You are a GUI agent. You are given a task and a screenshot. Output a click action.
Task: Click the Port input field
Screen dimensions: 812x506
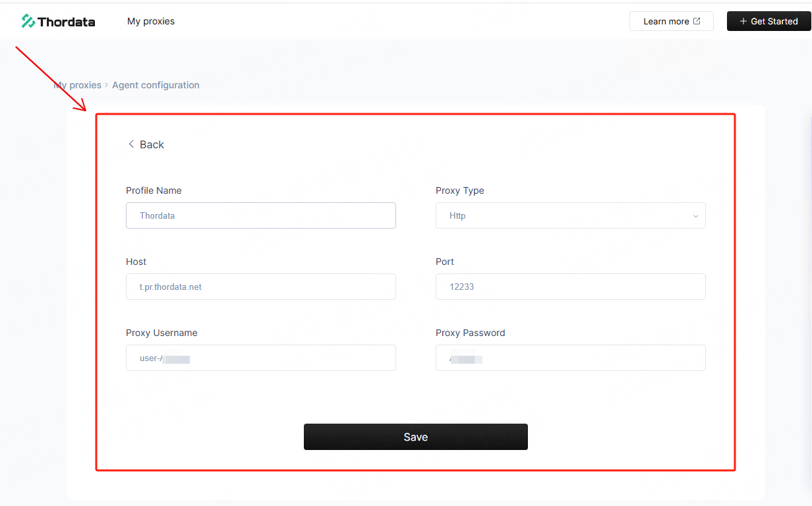click(571, 287)
